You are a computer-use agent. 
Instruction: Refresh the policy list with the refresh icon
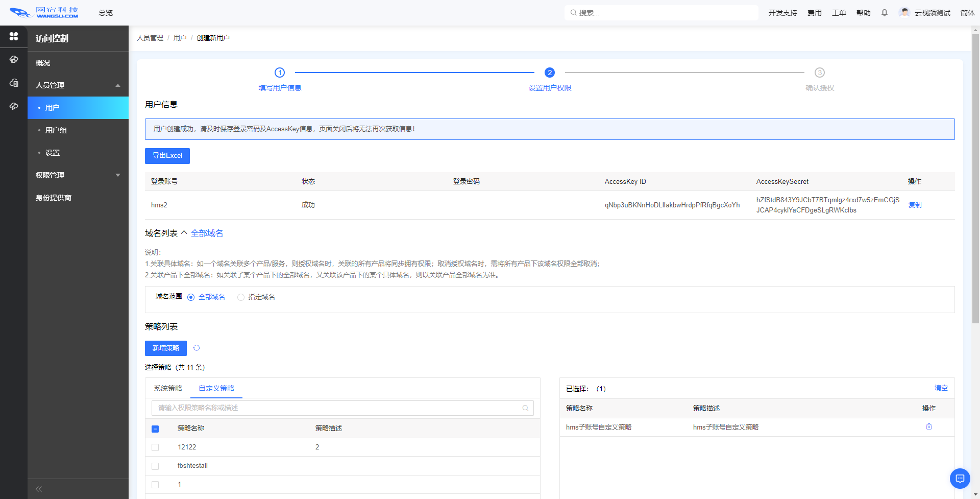(197, 348)
